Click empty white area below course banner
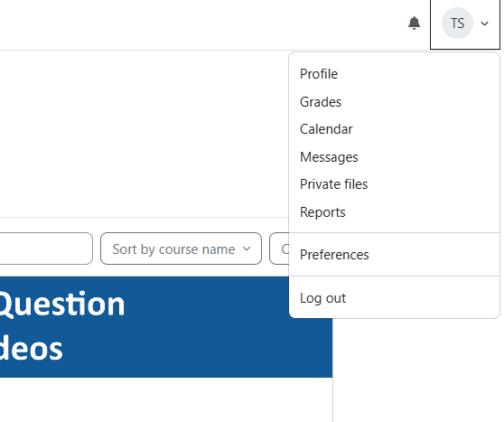 tap(166, 399)
